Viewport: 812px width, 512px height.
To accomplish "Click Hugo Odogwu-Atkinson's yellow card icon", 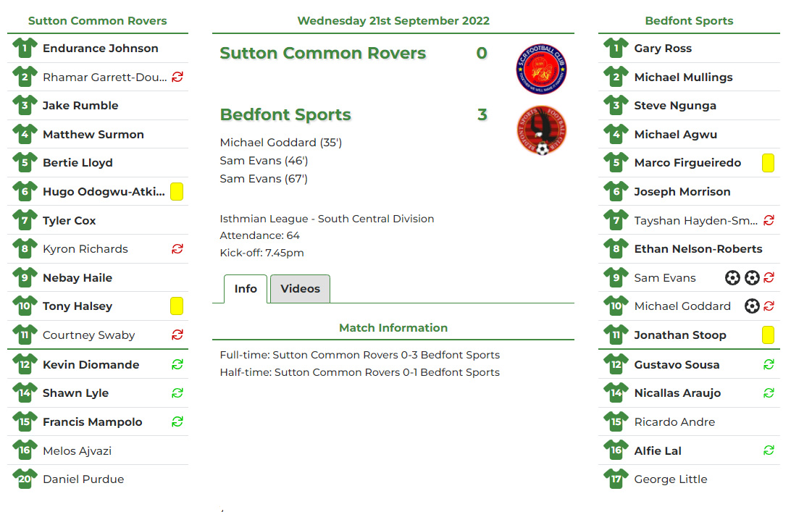I will click(177, 192).
